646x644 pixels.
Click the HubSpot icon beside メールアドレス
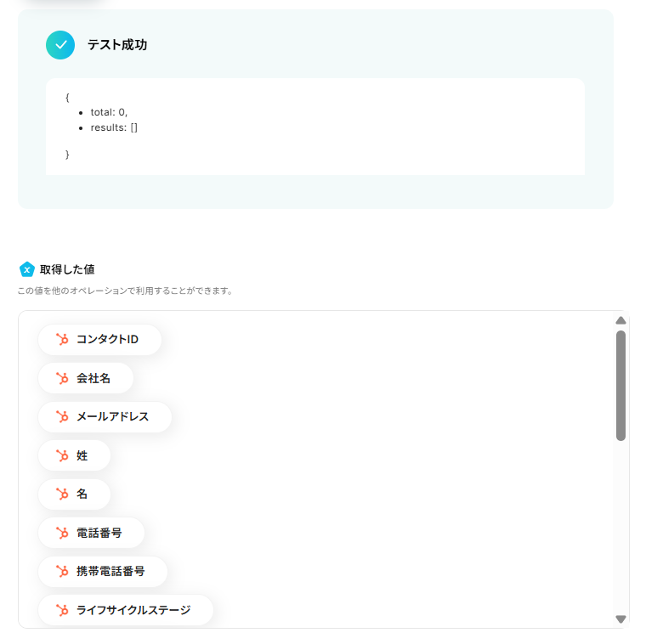[x=62, y=416]
